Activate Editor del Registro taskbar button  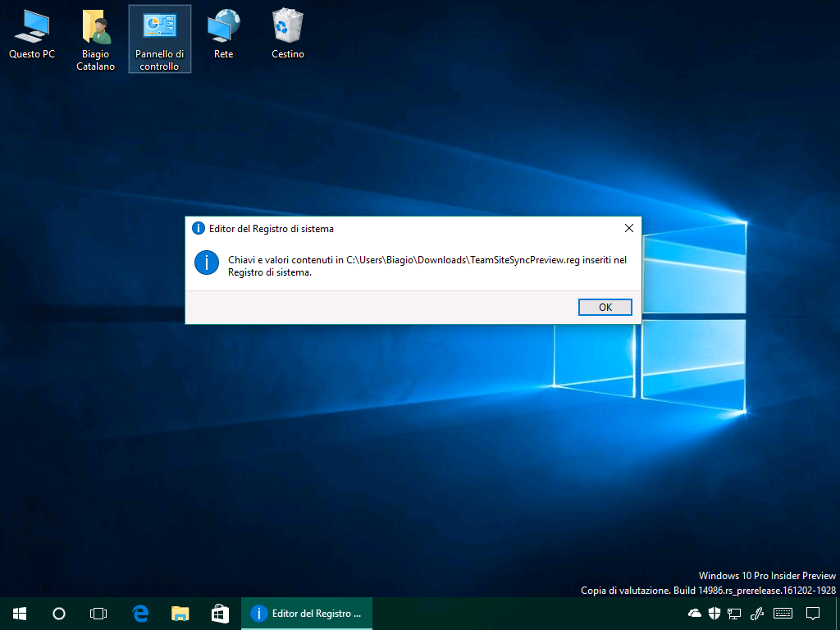(x=307, y=614)
